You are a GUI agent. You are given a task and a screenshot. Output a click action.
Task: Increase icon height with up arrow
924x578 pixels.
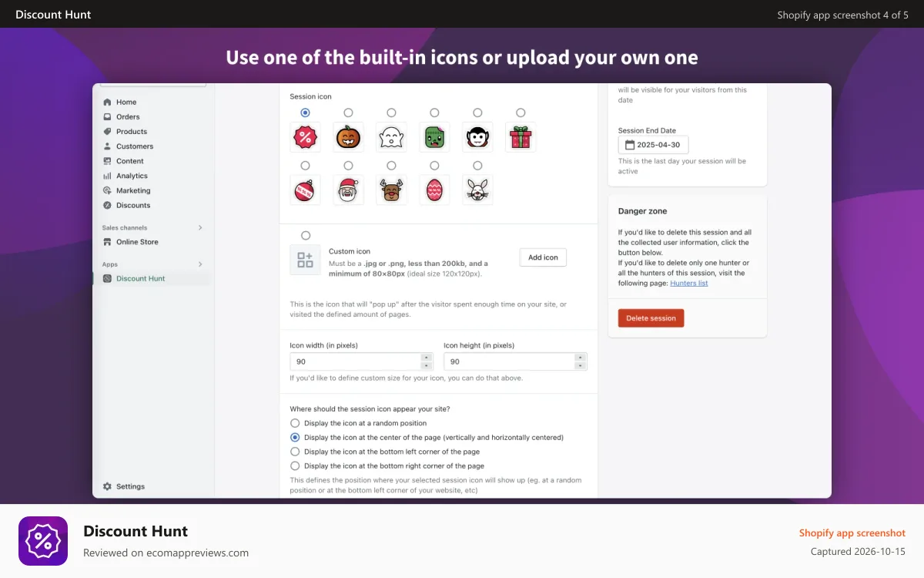pos(581,358)
